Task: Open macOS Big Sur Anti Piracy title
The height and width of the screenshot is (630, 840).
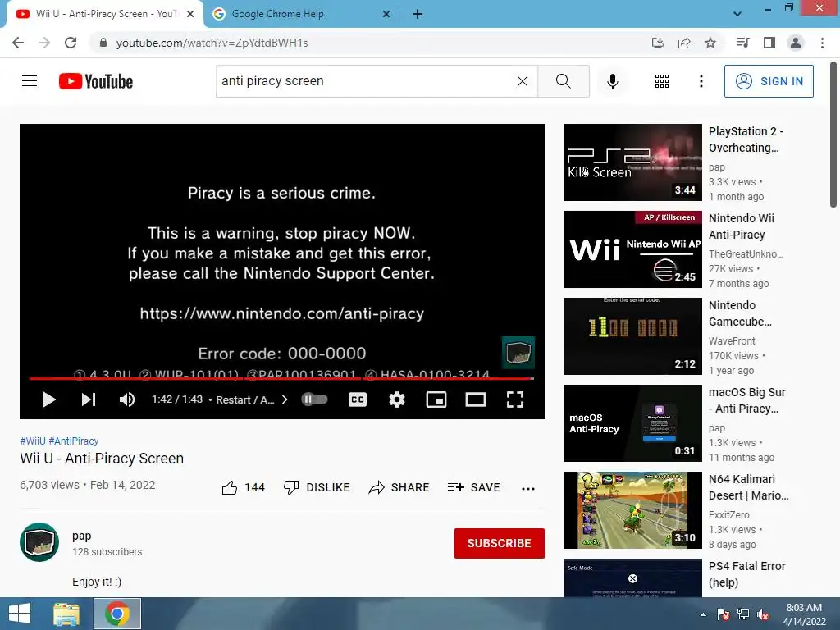Action: (746, 400)
